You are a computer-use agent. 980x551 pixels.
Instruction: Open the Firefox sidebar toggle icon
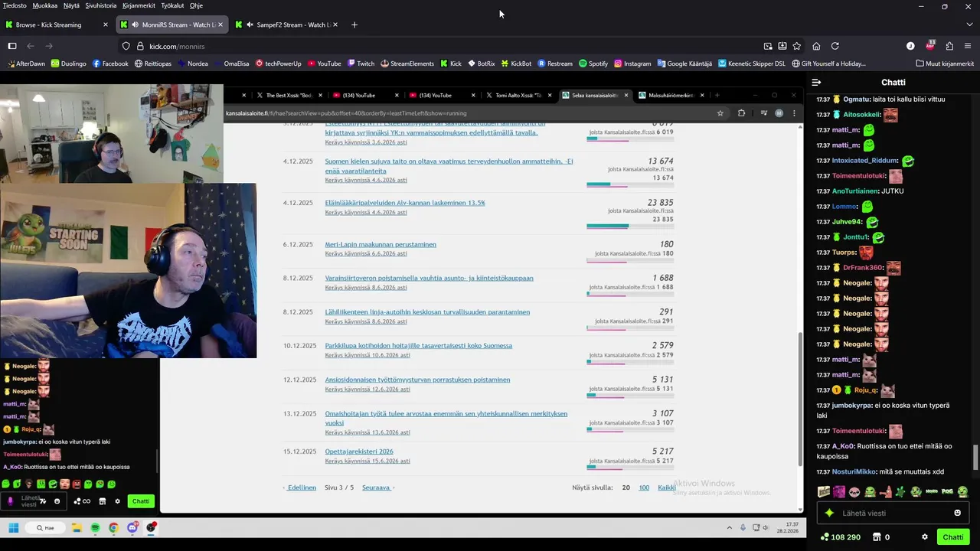12,46
